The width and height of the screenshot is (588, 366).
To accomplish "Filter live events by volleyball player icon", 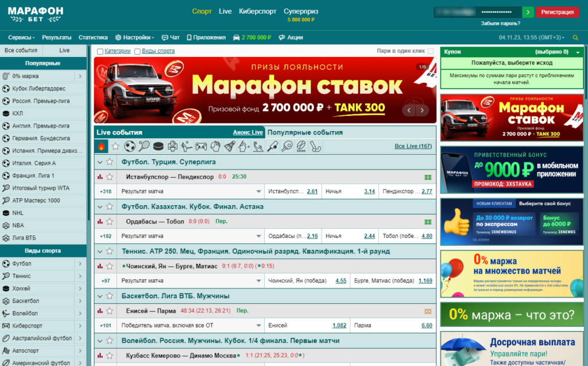I will (x=187, y=147).
